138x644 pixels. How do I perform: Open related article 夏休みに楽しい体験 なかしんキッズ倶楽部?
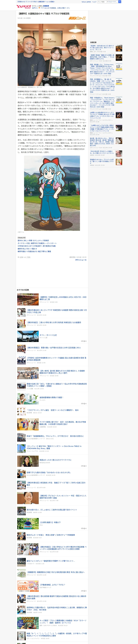pyautogui.click(x=33, y=241)
